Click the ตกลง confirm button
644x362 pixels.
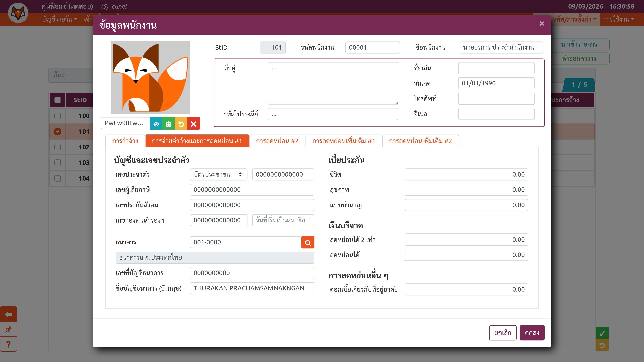pos(532,333)
